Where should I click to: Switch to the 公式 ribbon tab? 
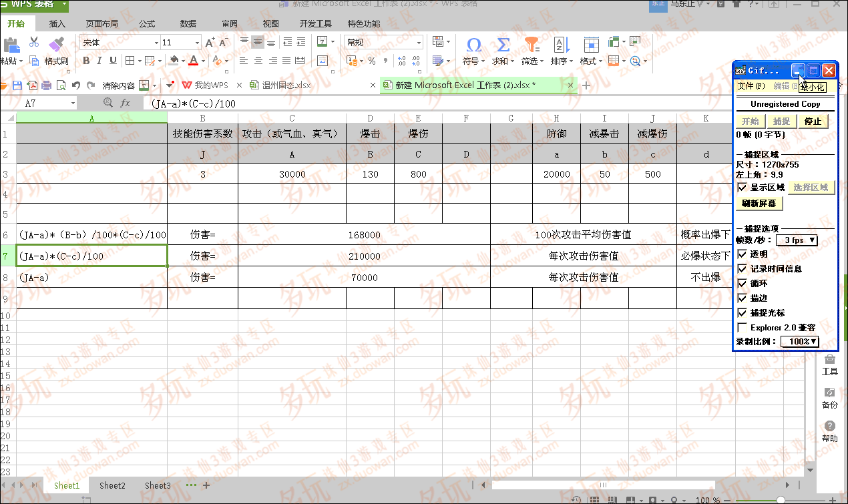146,24
